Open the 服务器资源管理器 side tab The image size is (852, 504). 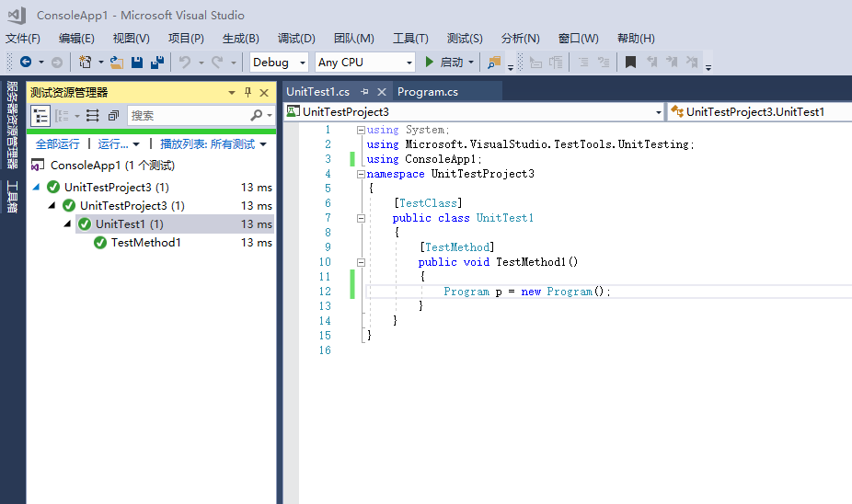point(12,125)
